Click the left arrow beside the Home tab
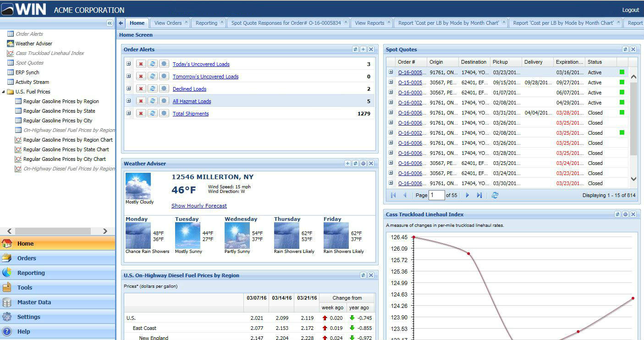The height and width of the screenshot is (340, 644). [x=121, y=23]
